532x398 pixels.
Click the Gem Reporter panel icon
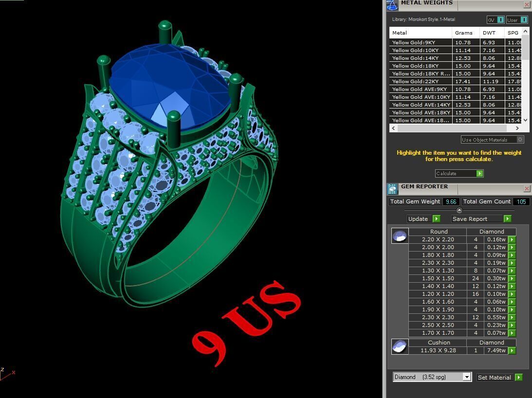tap(392, 189)
